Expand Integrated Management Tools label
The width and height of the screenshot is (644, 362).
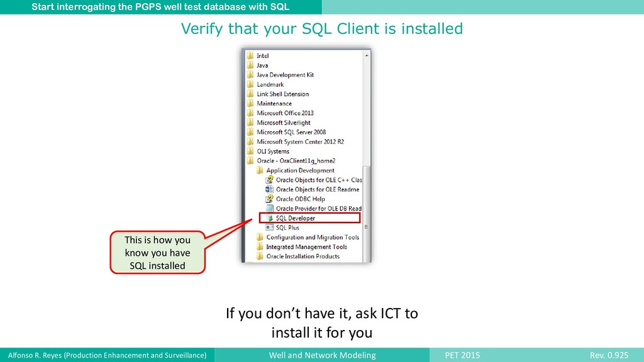(x=306, y=246)
